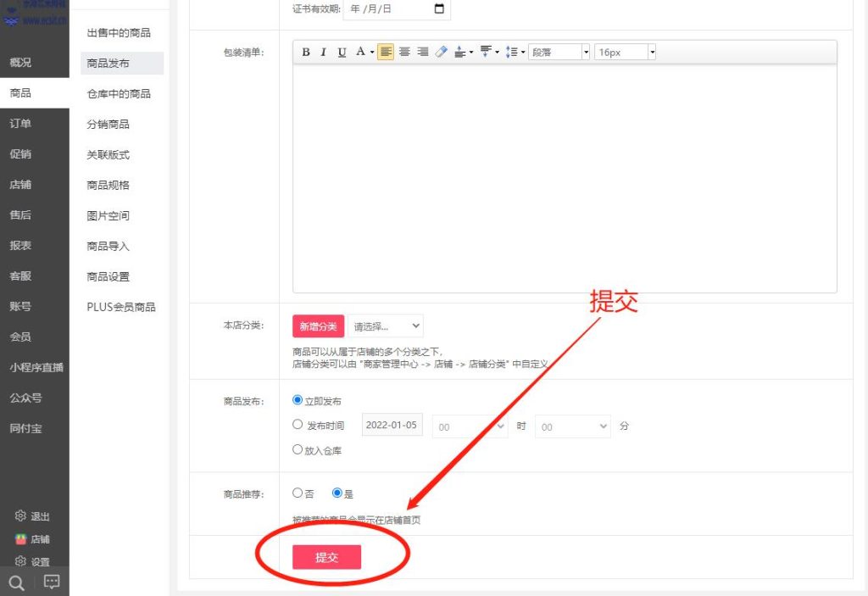Click the 新增分类 button
The height and width of the screenshot is (596, 868).
tap(318, 326)
